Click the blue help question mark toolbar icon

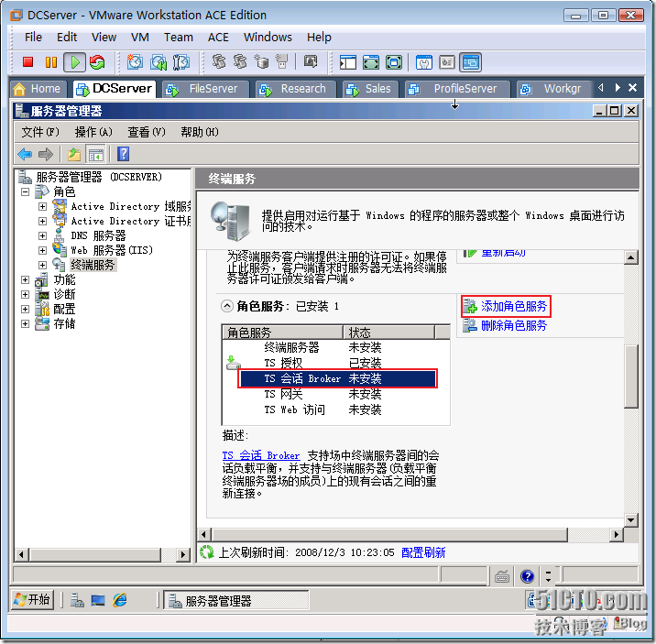coord(123,154)
